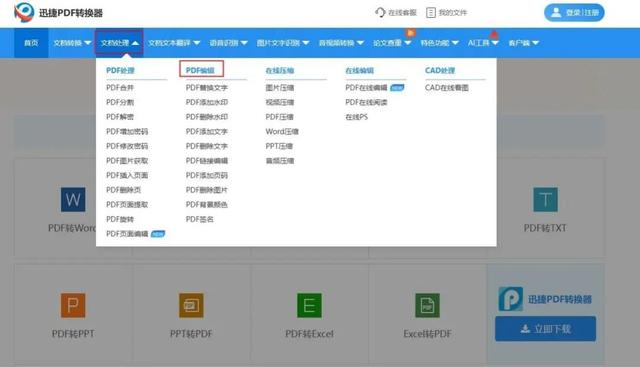Viewport: 640px width, 367px height.
Task: Go to the 首页 home tab
Action: coord(31,43)
